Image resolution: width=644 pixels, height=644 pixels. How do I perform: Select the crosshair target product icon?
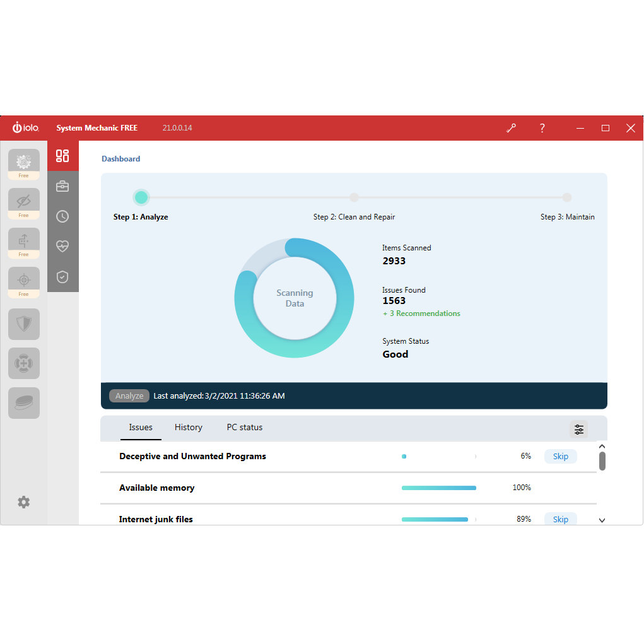[x=24, y=279]
